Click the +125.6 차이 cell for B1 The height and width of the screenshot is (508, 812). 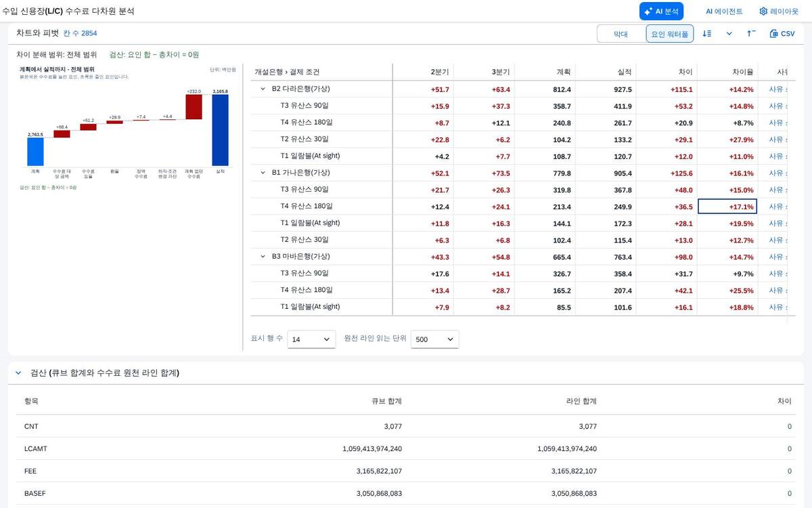(x=681, y=173)
